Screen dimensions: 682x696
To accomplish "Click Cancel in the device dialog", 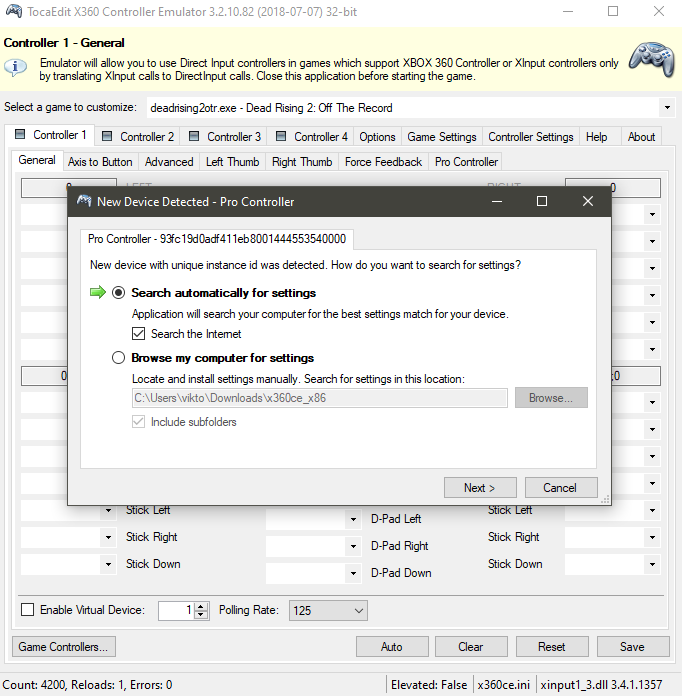I will tap(561, 487).
